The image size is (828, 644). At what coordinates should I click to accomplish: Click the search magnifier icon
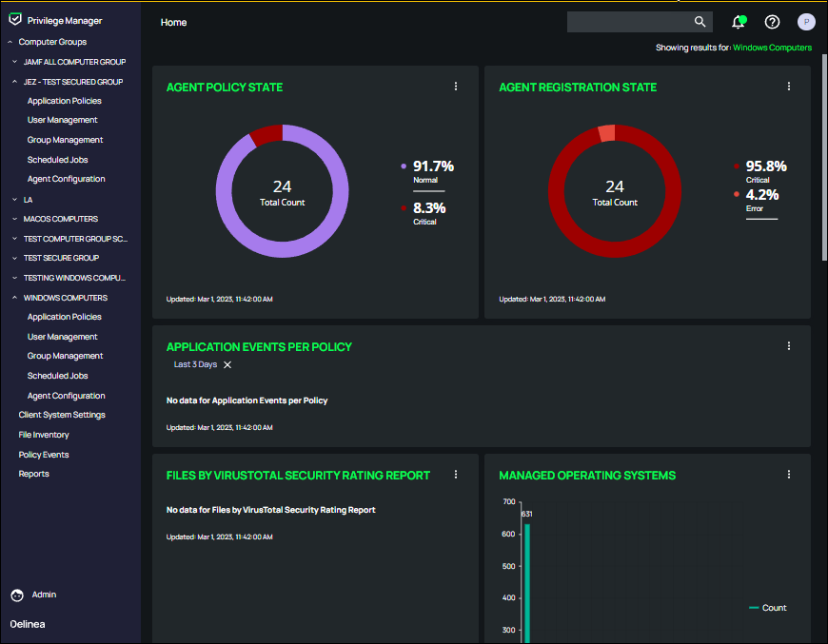700,22
